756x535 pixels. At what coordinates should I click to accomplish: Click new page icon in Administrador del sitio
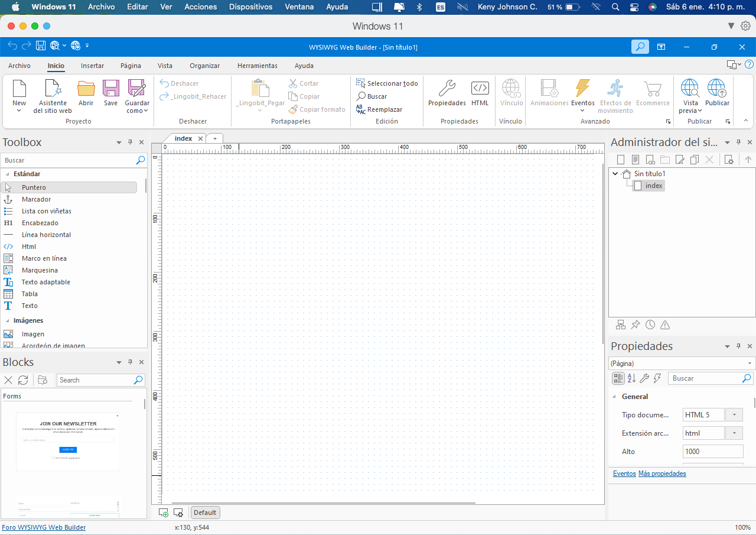(x=621, y=160)
